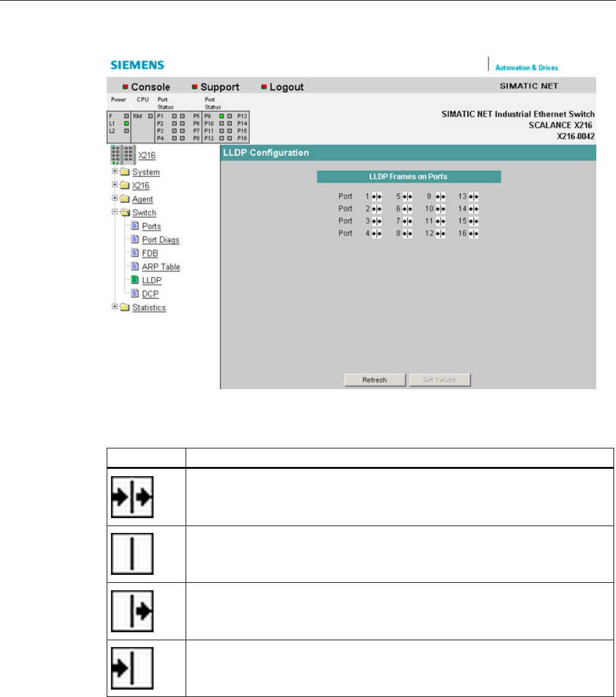The width and height of the screenshot is (616, 697).
Task: Toggle LLDP frame mode for Port 4
Action: click(x=376, y=233)
